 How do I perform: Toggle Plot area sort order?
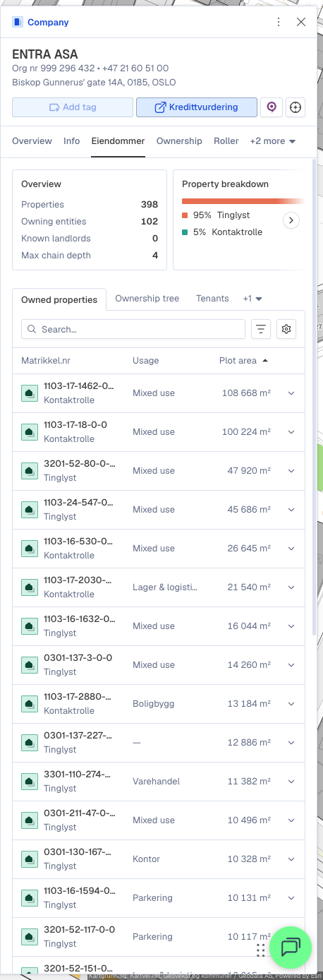244,361
